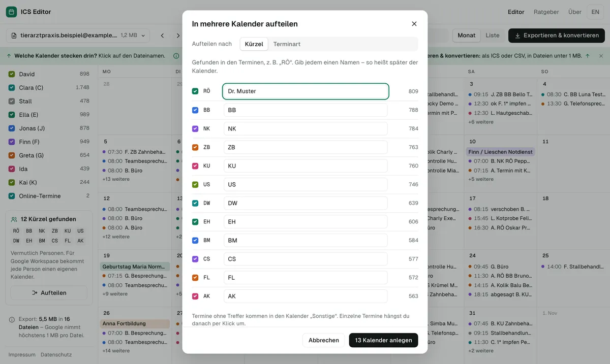
Task: Select the Monat view
Action: coord(467,36)
